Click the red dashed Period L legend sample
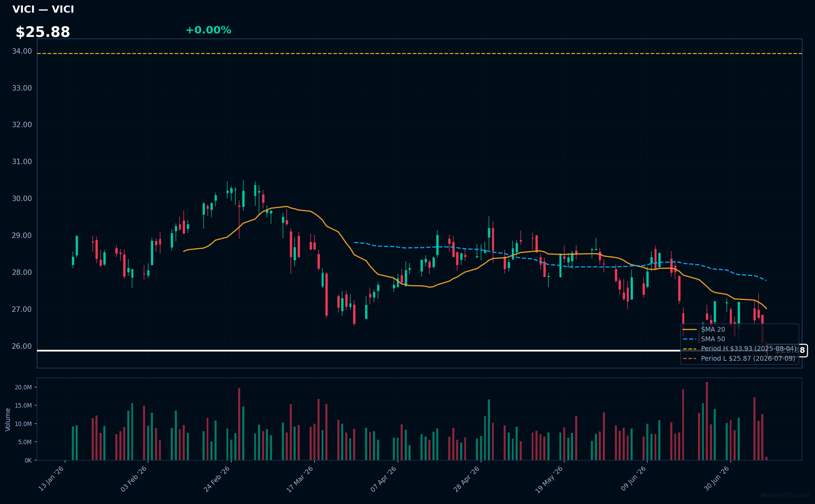The height and width of the screenshot is (504, 815). tap(690, 359)
